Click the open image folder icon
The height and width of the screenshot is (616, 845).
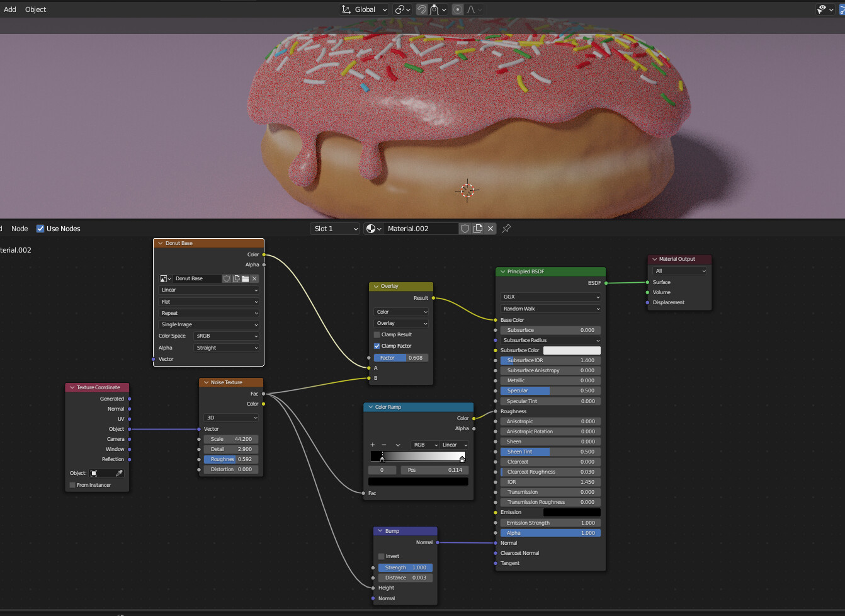pos(245,278)
